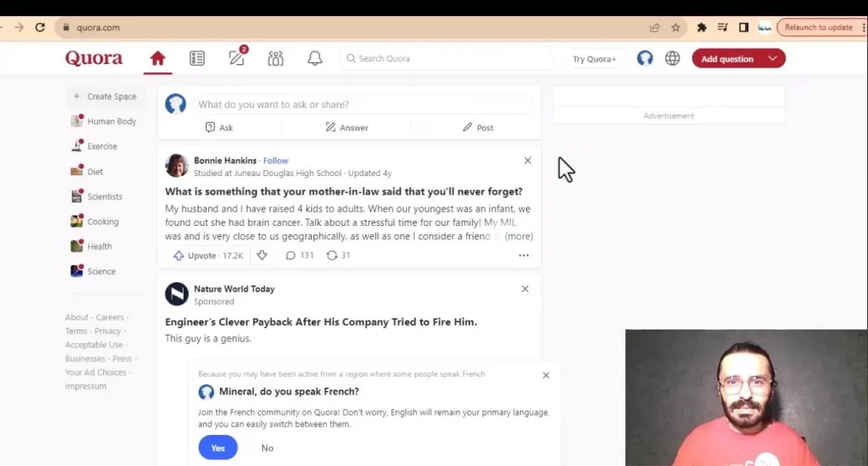
Task: Click the Quora home icon
Action: click(158, 58)
